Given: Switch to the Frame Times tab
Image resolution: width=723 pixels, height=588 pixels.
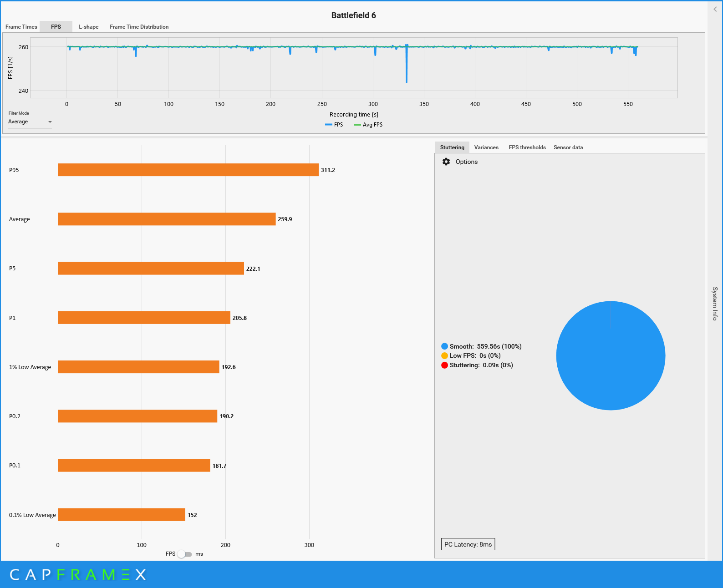Looking at the screenshot, I should click(x=21, y=27).
